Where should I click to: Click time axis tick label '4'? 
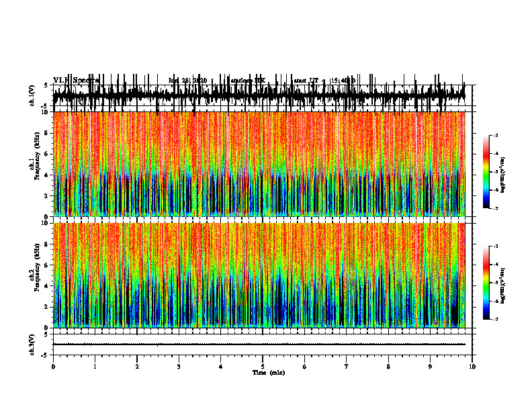click(221, 367)
